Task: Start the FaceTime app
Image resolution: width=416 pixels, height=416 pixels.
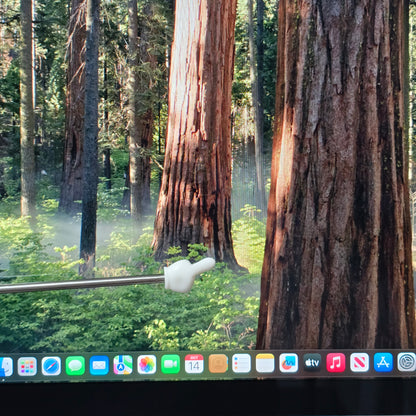Action: pyautogui.click(x=171, y=364)
